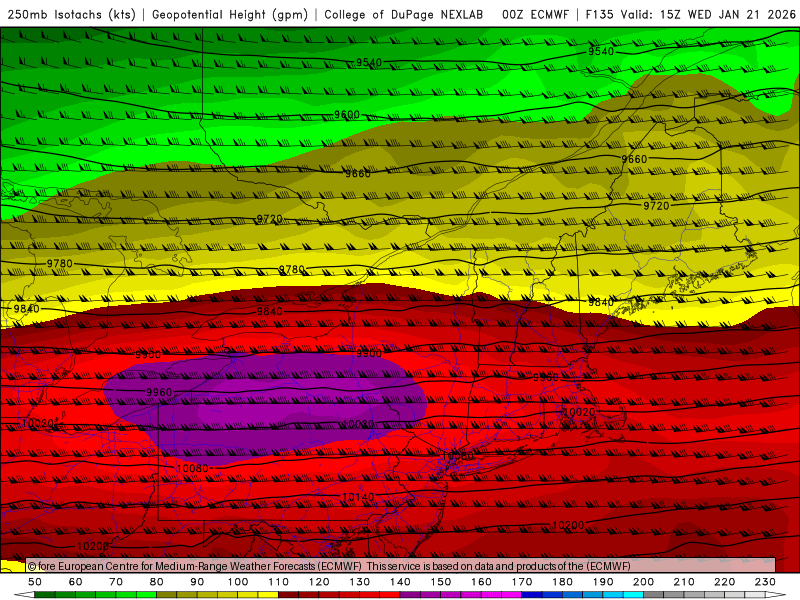
Task: Click the "F135 Valid: 15Z WED JAN 21 2026" text
Action: coord(691,15)
